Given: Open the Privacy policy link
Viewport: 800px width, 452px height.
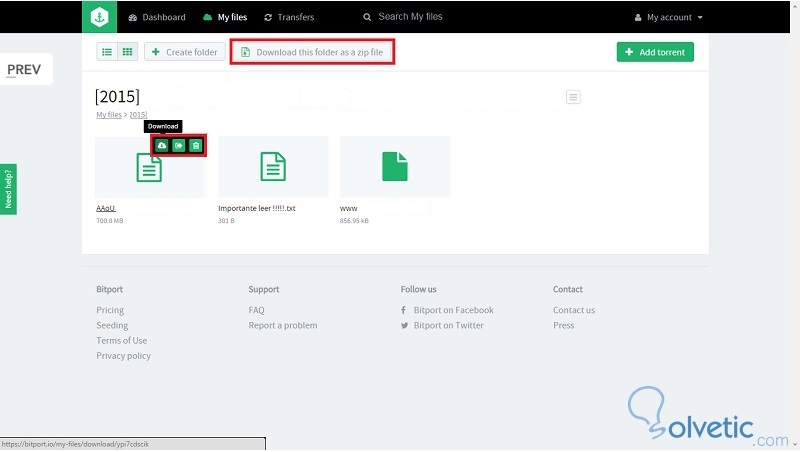Looking at the screenshot, I should tap(123, 356).
